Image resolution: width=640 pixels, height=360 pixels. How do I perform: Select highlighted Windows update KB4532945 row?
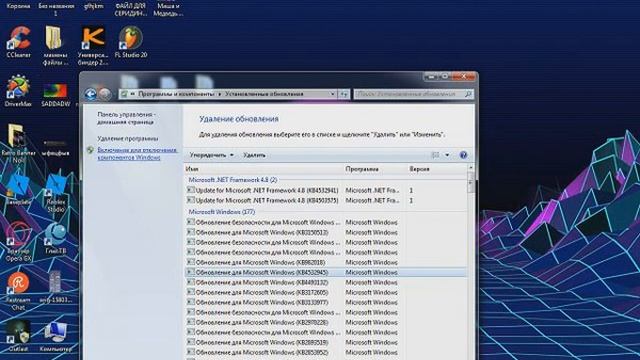point(326,273)
